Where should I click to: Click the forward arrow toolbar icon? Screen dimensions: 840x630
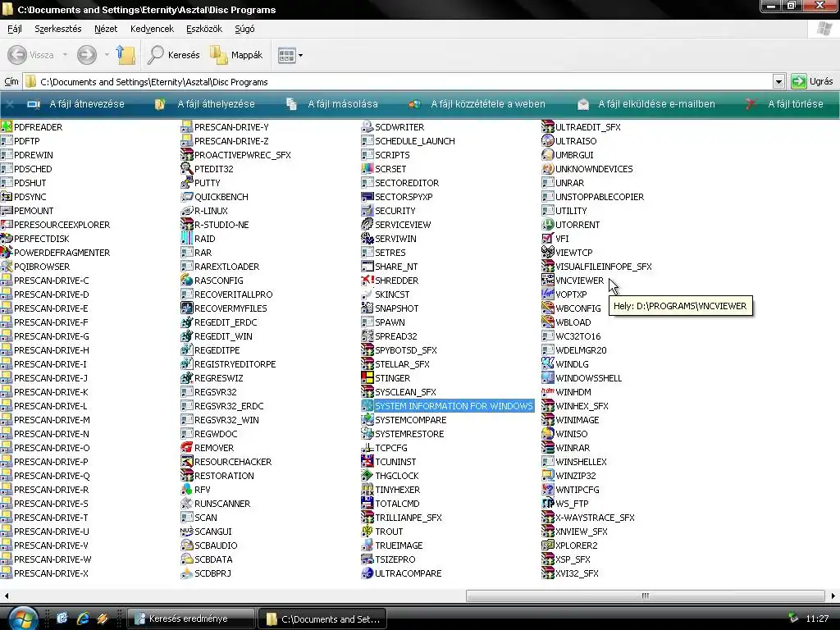tap(87, 55)
